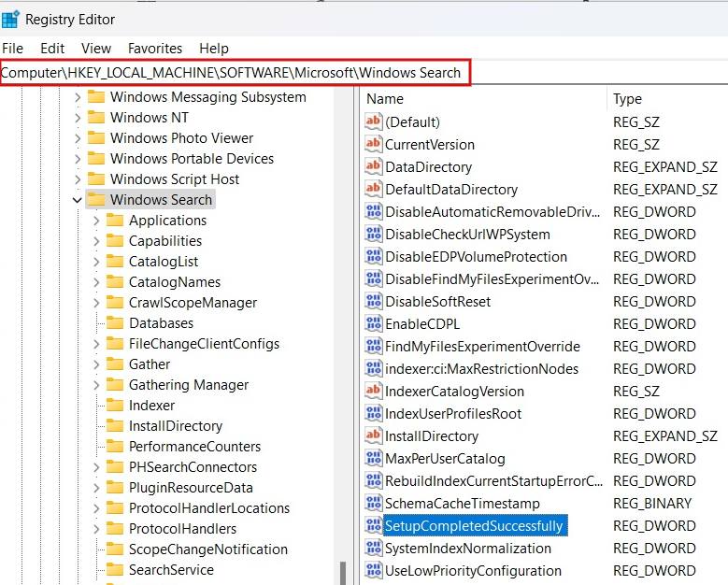Click the EnableCDPL DWORD icon

[x=373, y=323]
